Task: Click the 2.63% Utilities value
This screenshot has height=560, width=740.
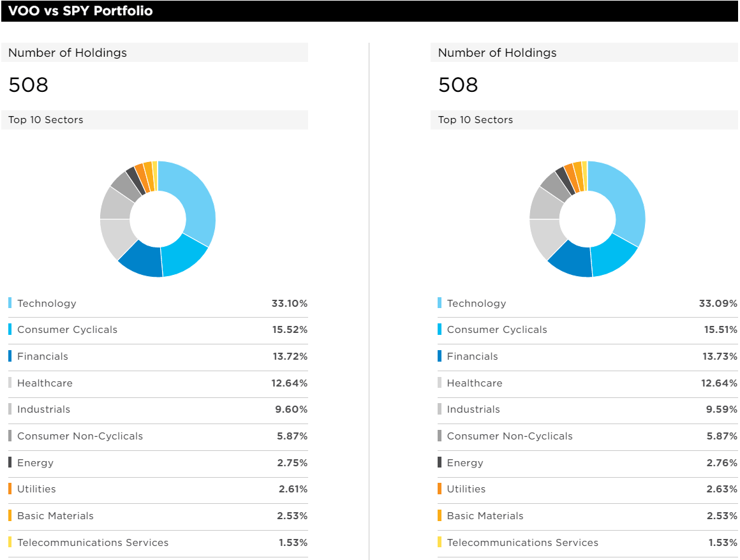Action: point(722,489)
